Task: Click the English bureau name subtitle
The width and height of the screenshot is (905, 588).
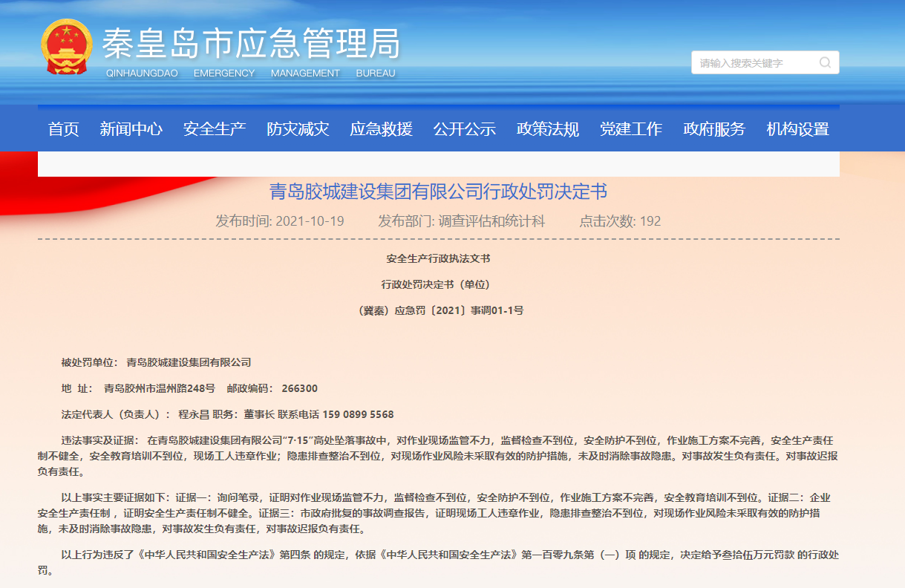Action: point(251,73)
